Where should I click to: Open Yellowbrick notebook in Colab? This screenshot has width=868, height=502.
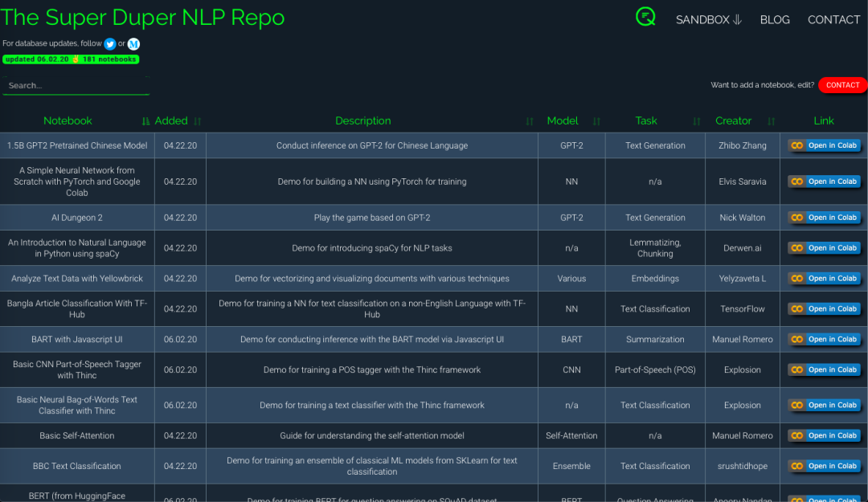coord(825,279)
